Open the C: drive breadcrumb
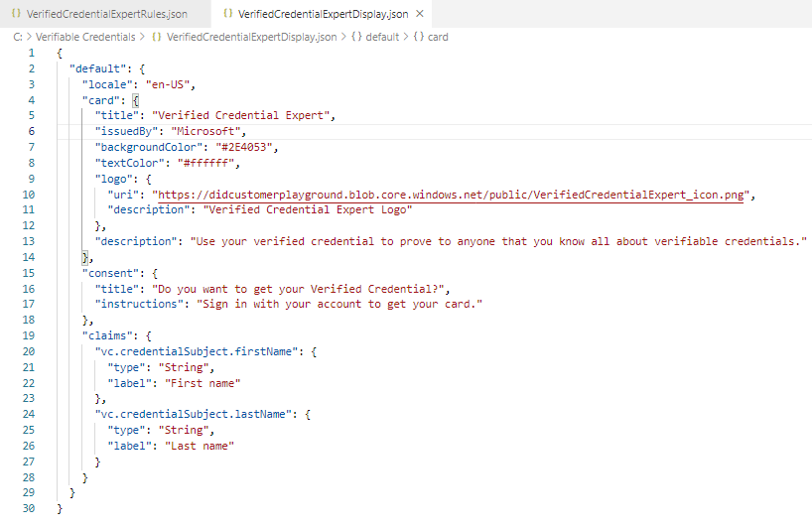812x529 pixels. coord(18,37)
